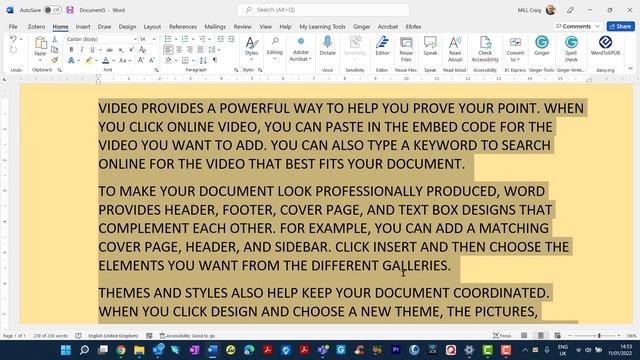Increase paragraph indent

[x=231, y=39]
